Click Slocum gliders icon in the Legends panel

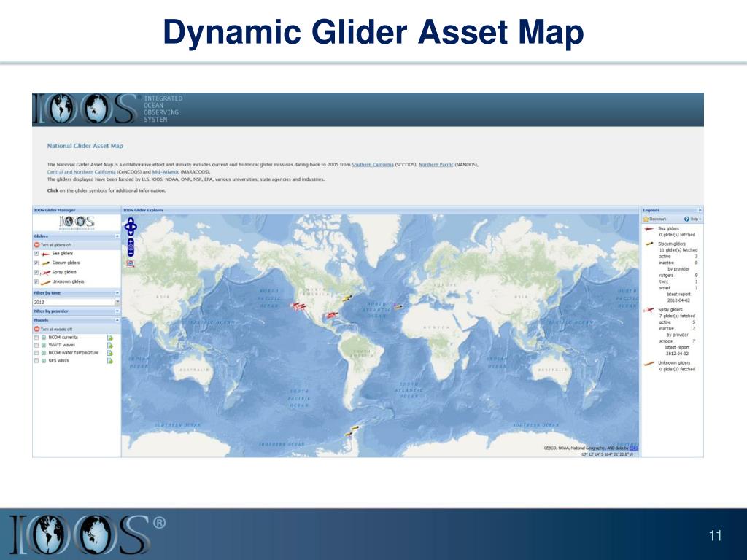point(649,244)
